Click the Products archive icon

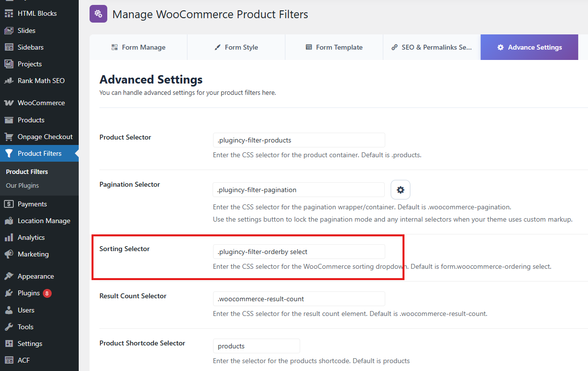(9, 120)
